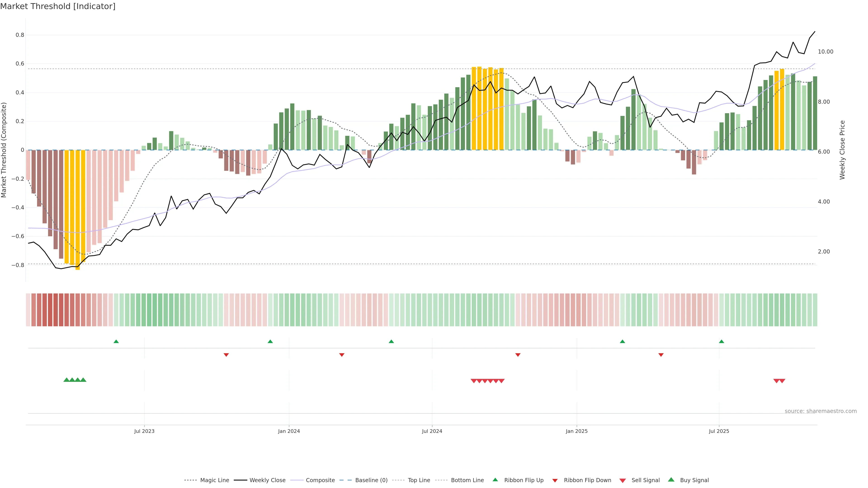Toggle Weekly Close legend entry
The image size is (868, 488).
pyautogui.click(x=267, y=480)
